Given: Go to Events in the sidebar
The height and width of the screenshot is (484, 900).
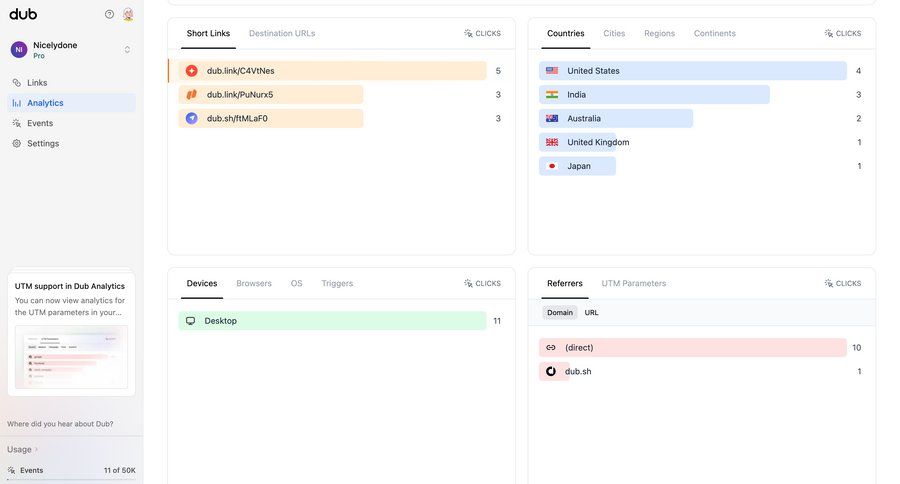Looking at the screenshot, I should 40,123.
